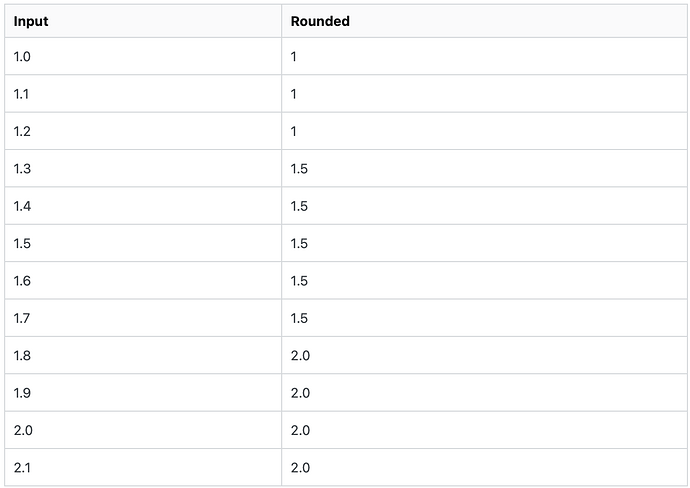Select the input cell containing 1.3

coord(22,169)
